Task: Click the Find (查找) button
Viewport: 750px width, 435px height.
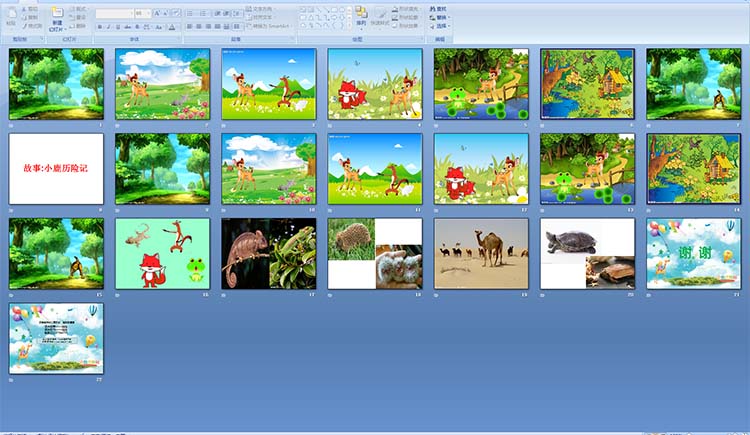Action: (438, 9)
